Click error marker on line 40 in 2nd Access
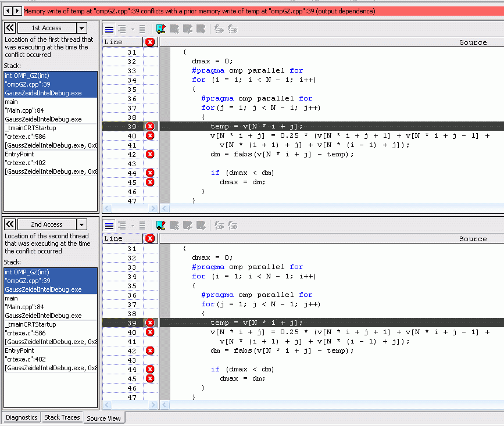504x426 pixels. click(150, 332)
